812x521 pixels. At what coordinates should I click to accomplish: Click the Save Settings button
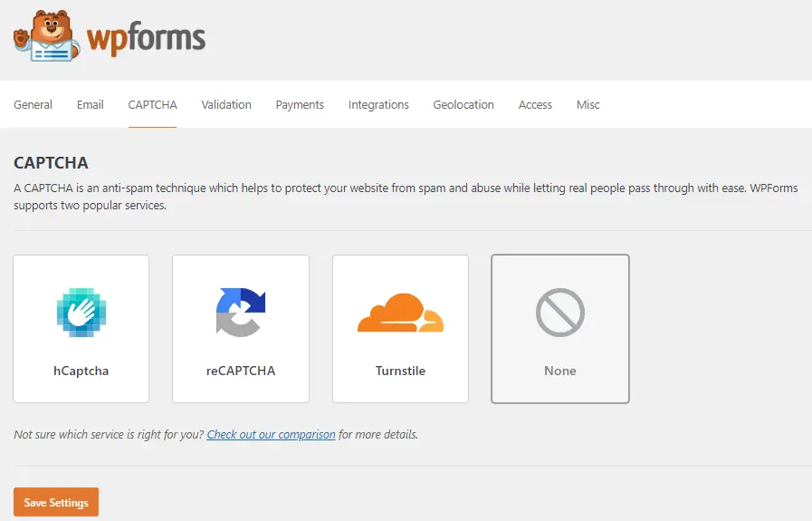point(56,502)
